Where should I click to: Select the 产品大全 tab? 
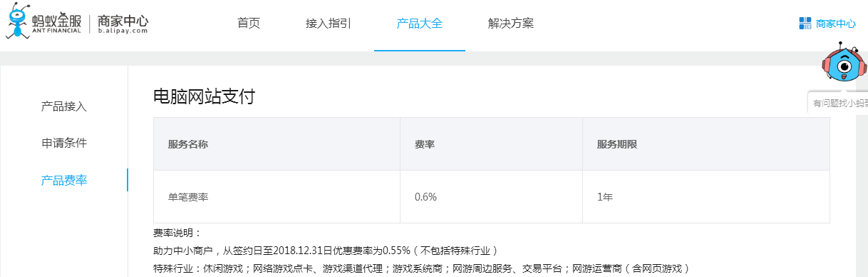pyautogui.click(x=420, y=23)
